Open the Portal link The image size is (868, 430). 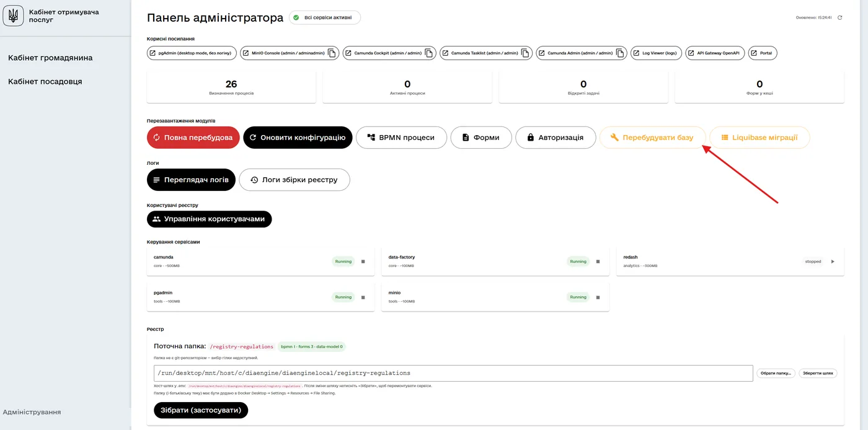click(763, 53)
